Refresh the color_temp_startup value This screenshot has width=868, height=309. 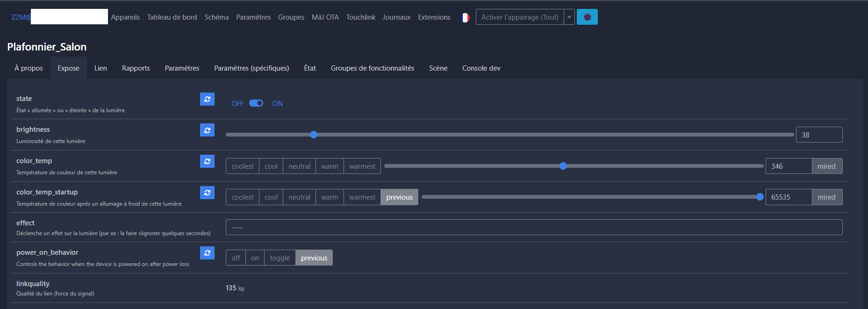click(x=207, y=193)
